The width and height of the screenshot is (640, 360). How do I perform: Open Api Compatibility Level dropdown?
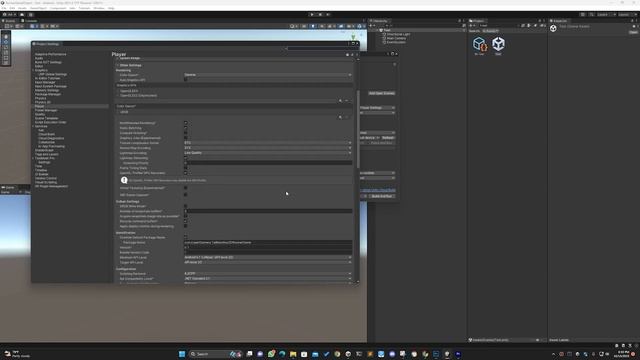pos(268,278)
